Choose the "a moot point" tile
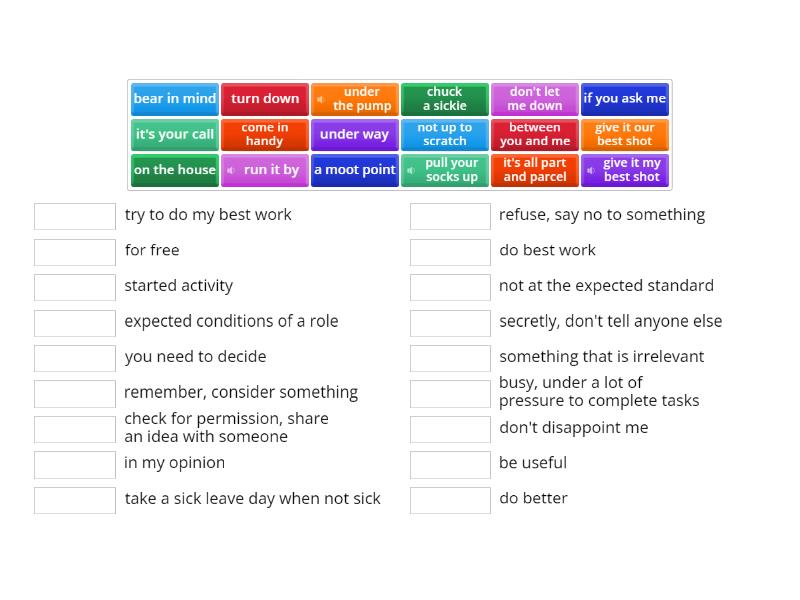The height and width of the screenshot is (600, 800). [x=355, y=170]
